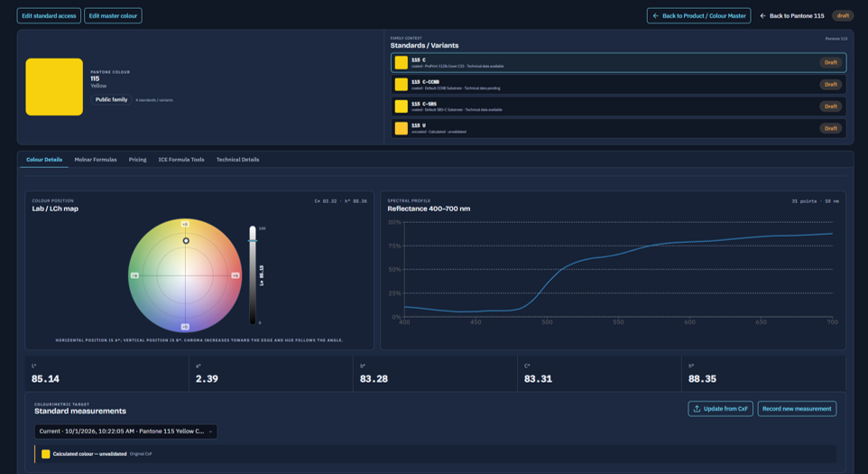Click the 115 C yellow swatch thumbnail
This screenshot has width=868, height=474.
tap(402, 62)
